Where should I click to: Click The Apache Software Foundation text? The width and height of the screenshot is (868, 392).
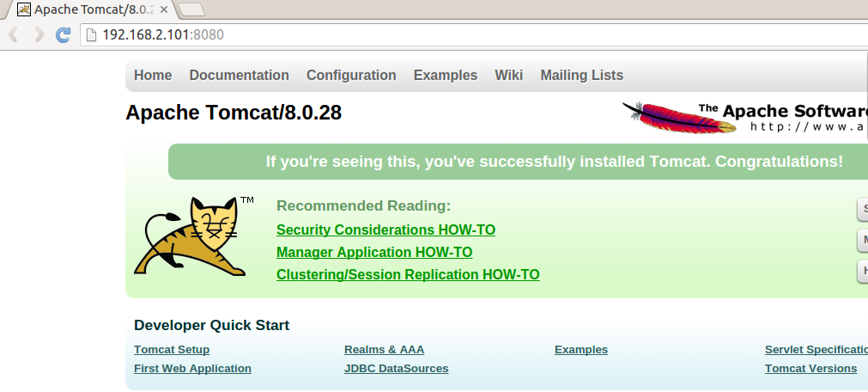[783, 111]
